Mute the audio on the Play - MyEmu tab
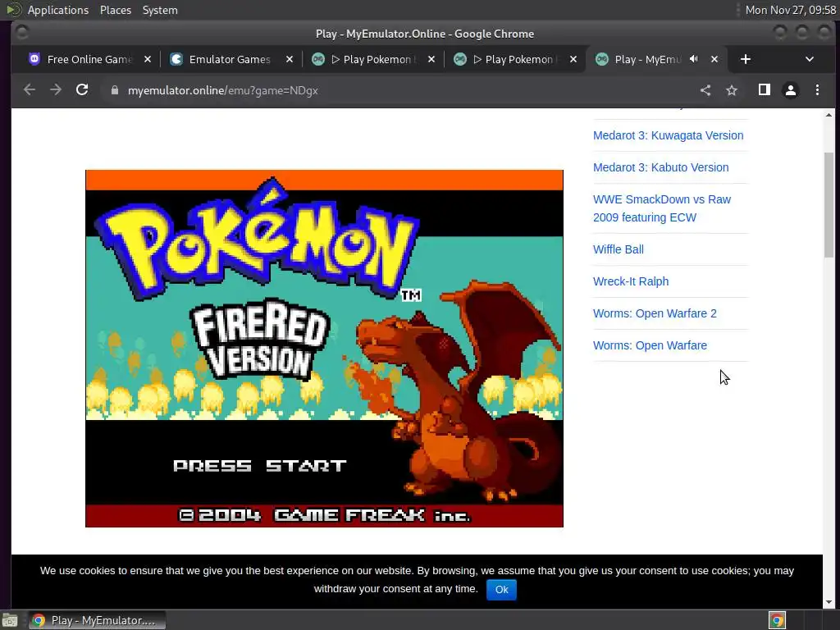 tap(694, 59)
